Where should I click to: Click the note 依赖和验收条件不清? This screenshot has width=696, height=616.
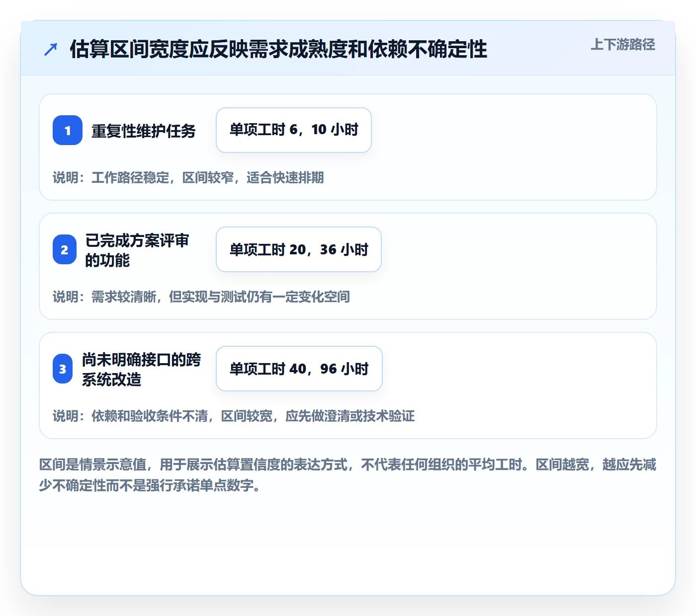(x=150, y=416)
